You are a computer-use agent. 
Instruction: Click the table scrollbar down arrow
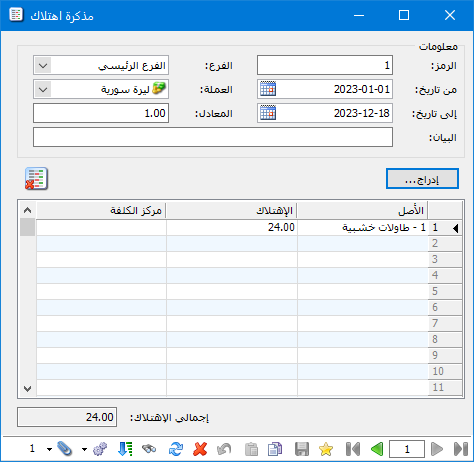point(27,388)
